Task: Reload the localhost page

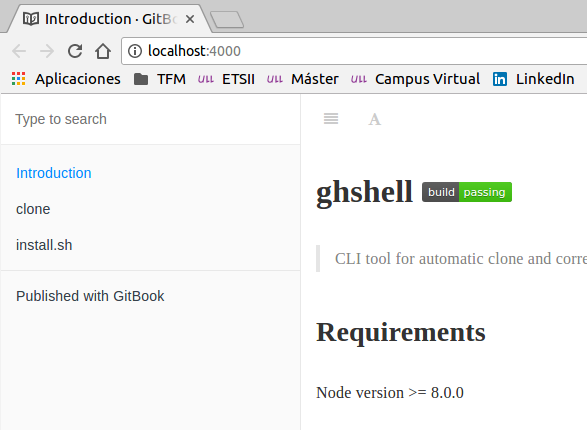Action: [x=75, y=51]
